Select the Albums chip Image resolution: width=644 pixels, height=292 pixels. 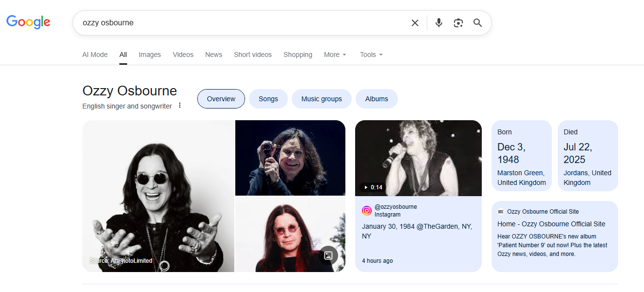(377, 99)
